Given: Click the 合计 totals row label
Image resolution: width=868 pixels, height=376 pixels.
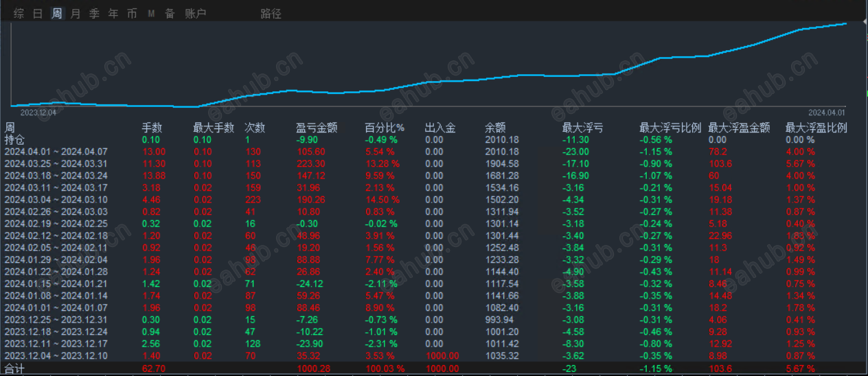Looking at the screenshot, I should coord(14,369).
